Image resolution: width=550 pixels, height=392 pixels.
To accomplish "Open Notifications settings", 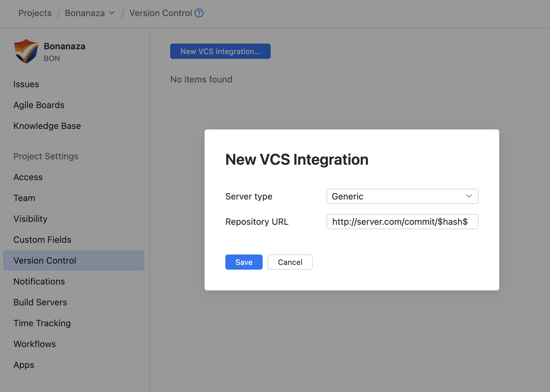I will pos(39,281).
